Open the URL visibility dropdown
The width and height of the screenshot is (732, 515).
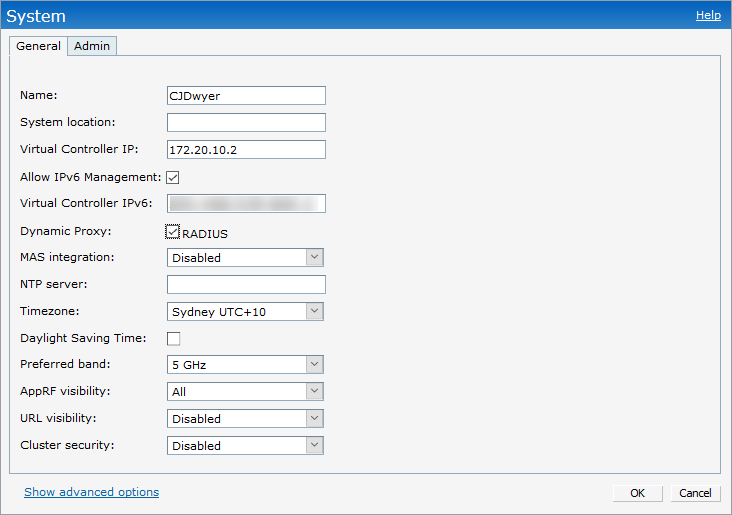click(245, 419)
